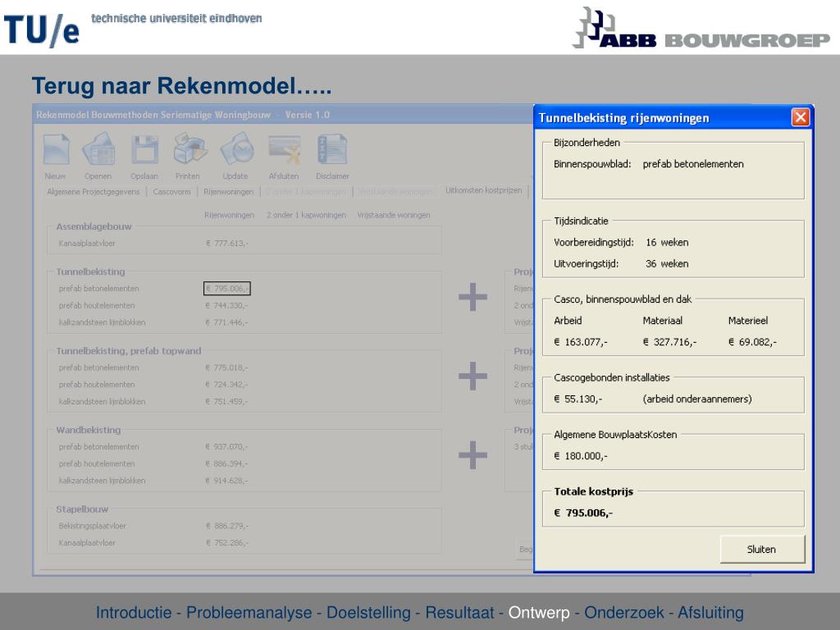The width and height of the screenshot is (840, 630).
Task: Print with the Printen icon
Action: coord(188,151)
